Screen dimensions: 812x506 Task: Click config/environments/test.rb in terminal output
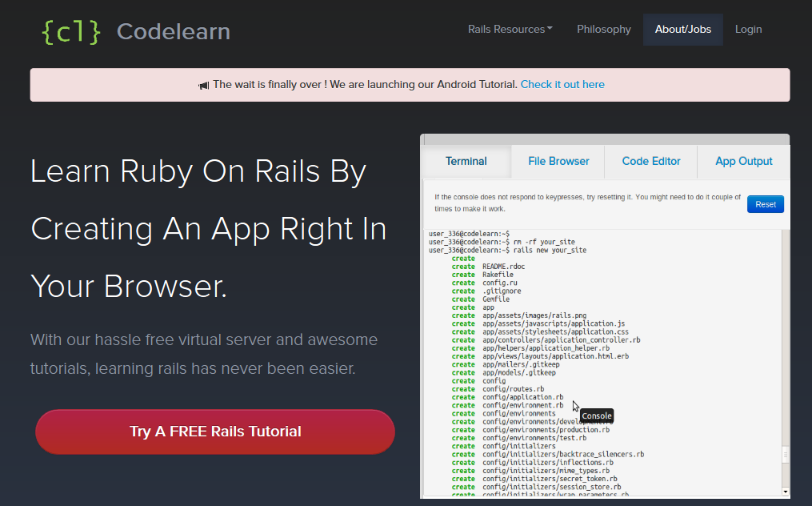tap(534, 438)
